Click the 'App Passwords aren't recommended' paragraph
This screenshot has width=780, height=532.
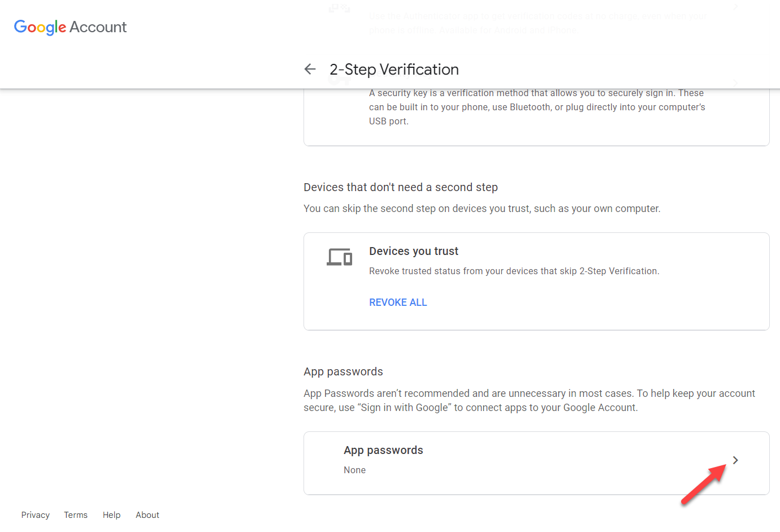click(x=528, y=400)
